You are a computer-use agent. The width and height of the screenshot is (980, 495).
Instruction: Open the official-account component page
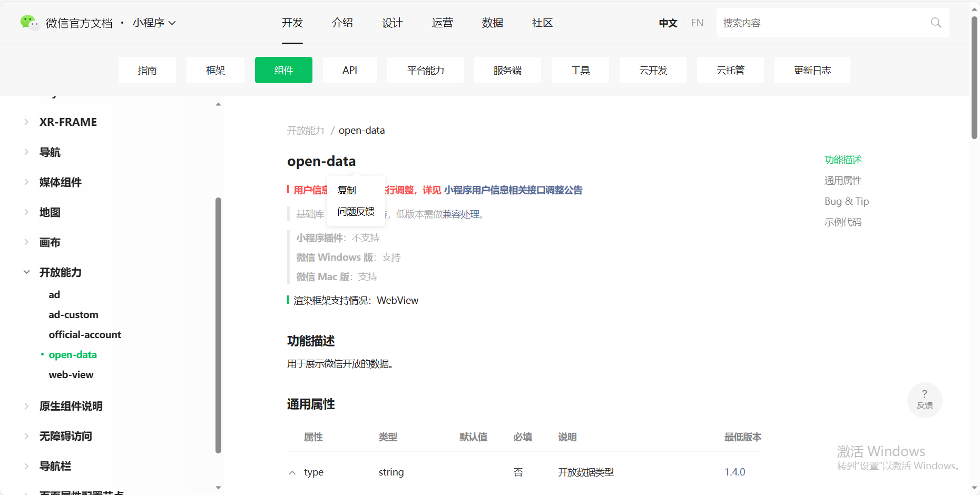tap(85, 335)
